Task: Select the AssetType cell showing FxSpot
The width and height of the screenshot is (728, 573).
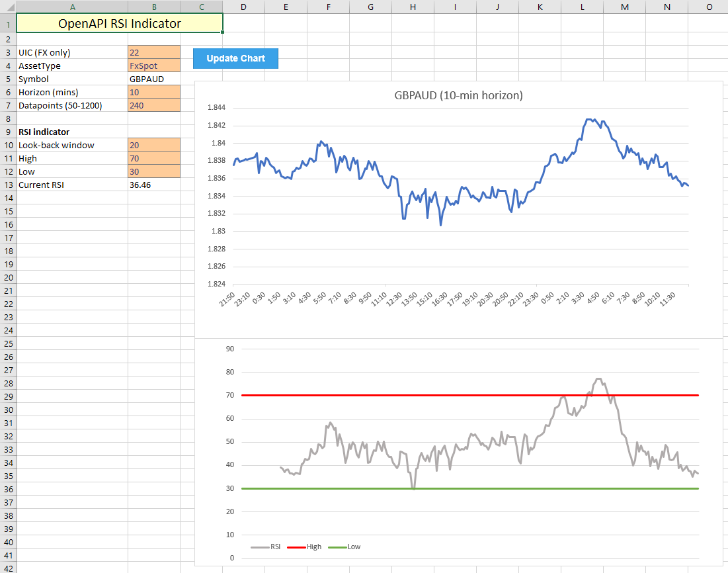Action: tap(153, 66)
